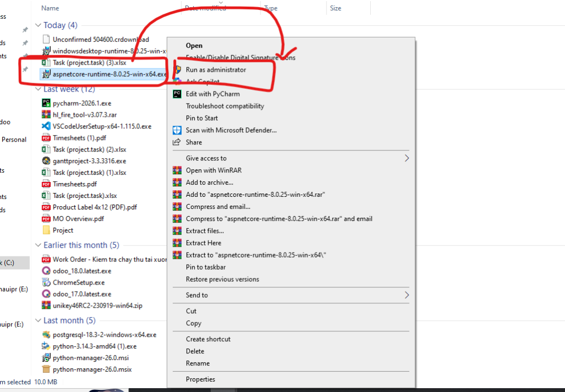Image resolution: width=565 pixels, height=392 pixels.
Task: Click the Excel icon of Task (project.task) (2).xlsx
Action: [46, 149]
